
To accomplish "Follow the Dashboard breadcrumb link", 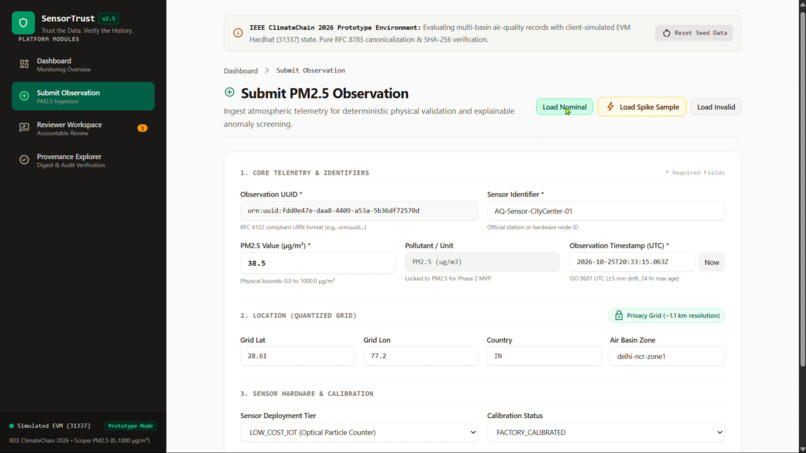I will click(x=241, y=70).
